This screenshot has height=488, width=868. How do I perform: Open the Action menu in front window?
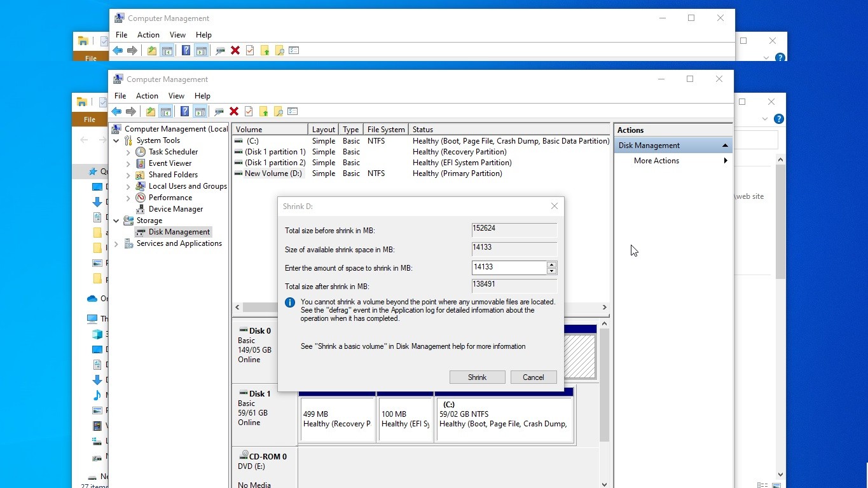147,96
